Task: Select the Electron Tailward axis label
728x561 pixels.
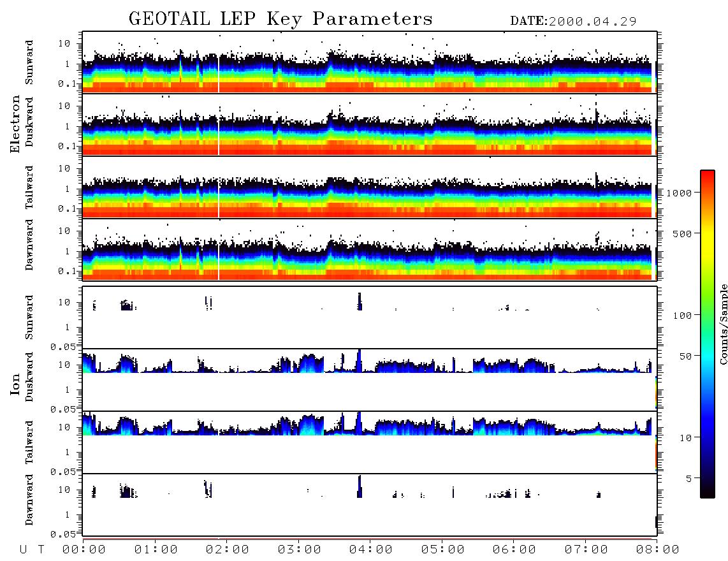Action: [29, 187]
